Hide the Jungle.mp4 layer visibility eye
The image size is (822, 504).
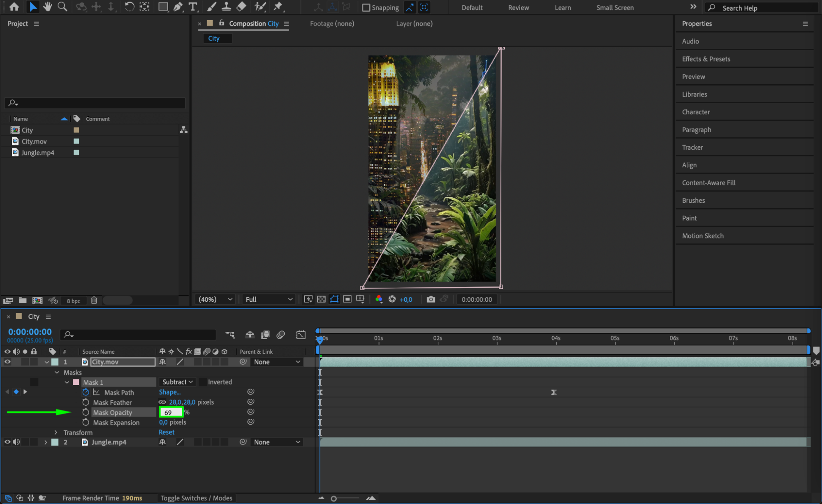click(7, 442)
